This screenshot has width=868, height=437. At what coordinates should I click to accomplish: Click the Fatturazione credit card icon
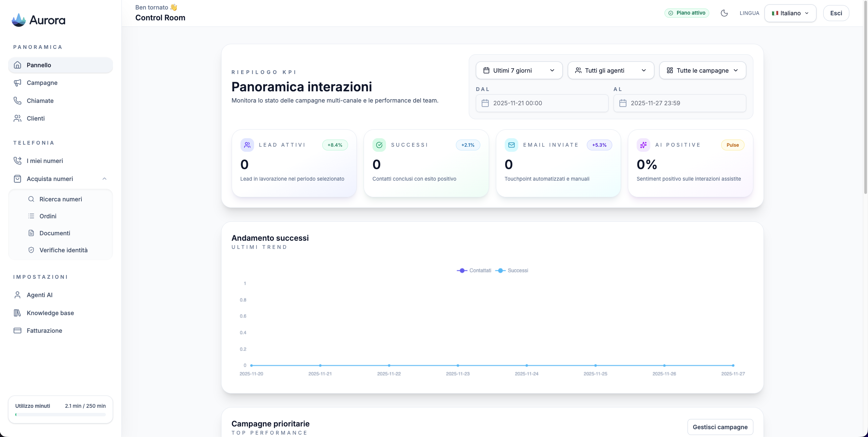tap(17, 330)
